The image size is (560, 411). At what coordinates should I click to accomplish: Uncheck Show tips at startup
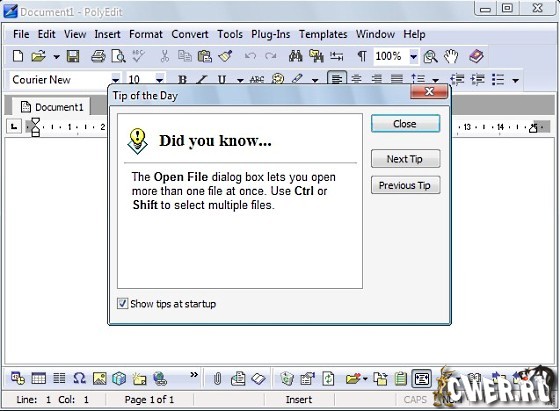(122, 304)
